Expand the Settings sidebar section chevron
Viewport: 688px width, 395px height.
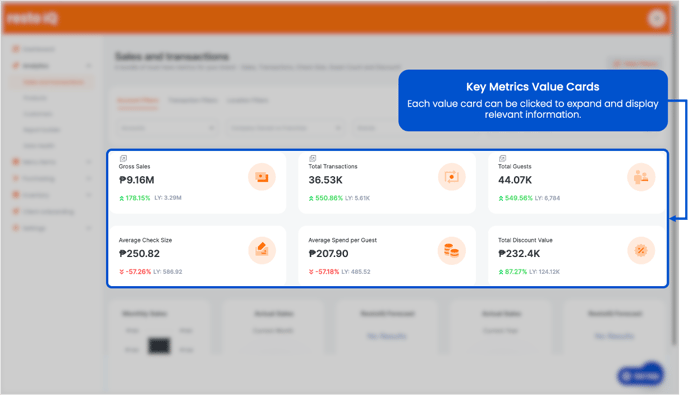pos(89,228)
